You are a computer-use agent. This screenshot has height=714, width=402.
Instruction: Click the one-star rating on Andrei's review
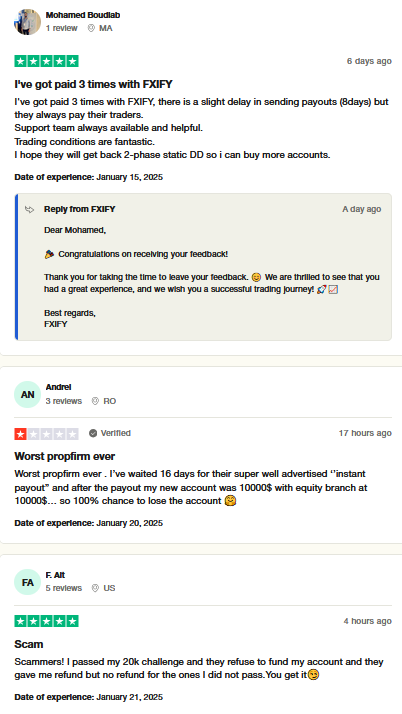coord(46,434)
